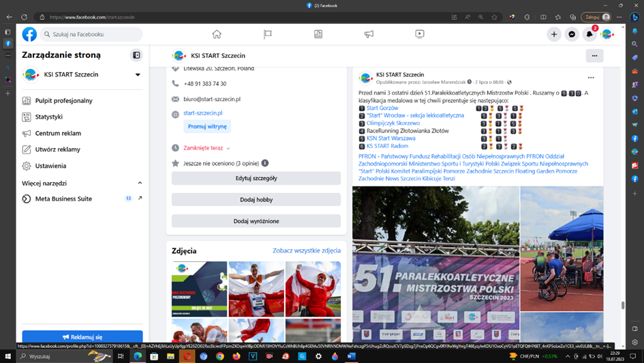Screen dimensions: 644x363
Task: Click browser back arrow
Action: (x=9, y=17)
